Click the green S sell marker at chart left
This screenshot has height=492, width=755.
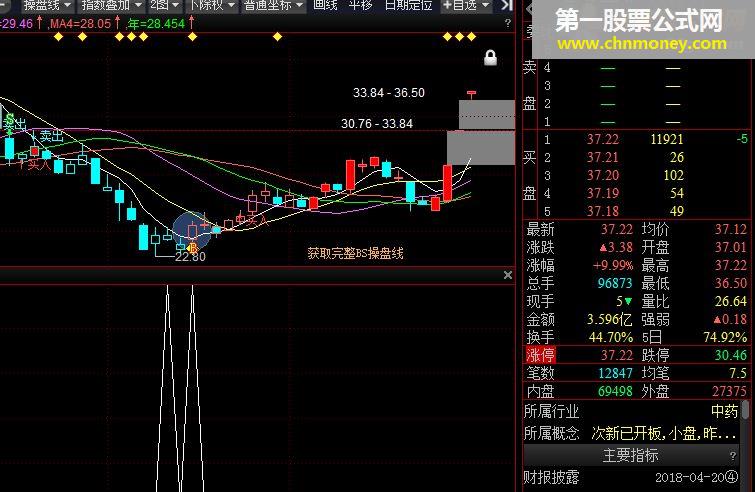[x=10, y=119]
